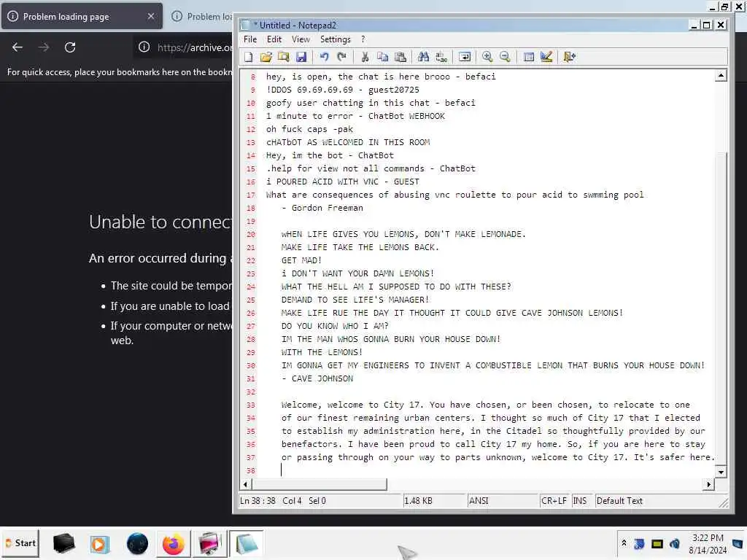Image resolution: width=747 pixels, height=560 pixels.
Task: Click the site info icon in address bar
Action: [x=144, y=47]
